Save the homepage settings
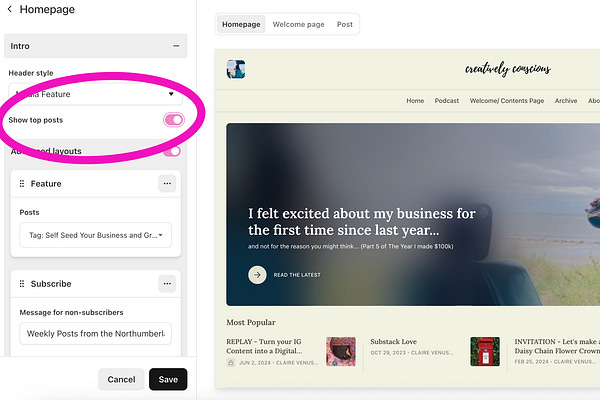 [168, 379]
